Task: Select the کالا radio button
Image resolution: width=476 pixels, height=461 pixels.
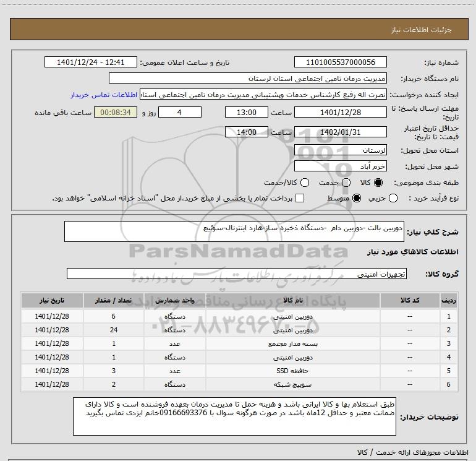Action: click(378, 183)
